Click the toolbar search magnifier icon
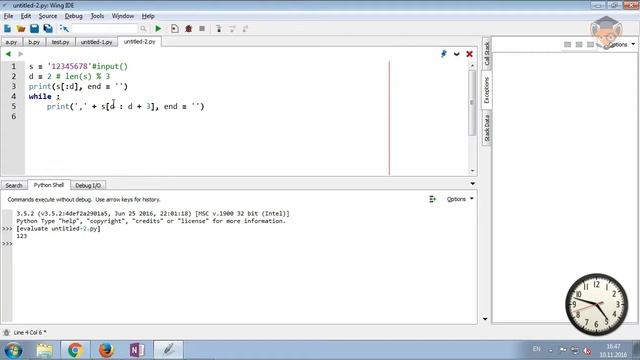Viewport: 640px width, 360px height. coord(143,29)
